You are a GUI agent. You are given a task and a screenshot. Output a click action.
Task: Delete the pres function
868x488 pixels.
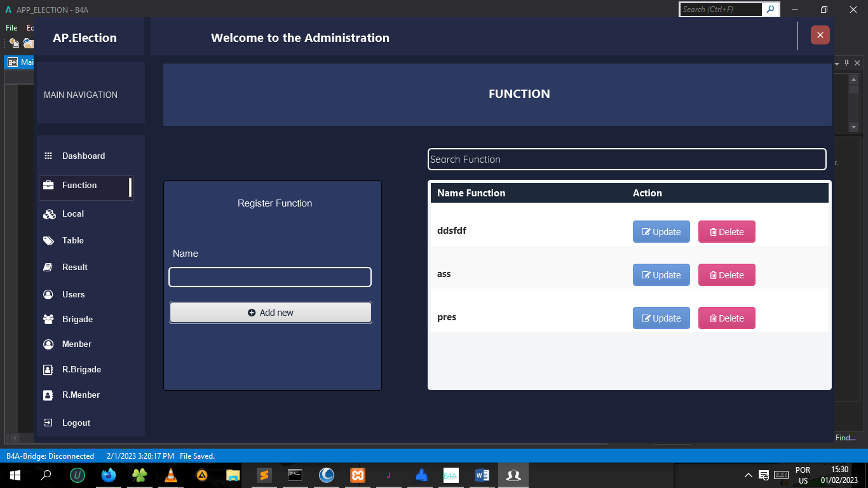tap(727, 318)
